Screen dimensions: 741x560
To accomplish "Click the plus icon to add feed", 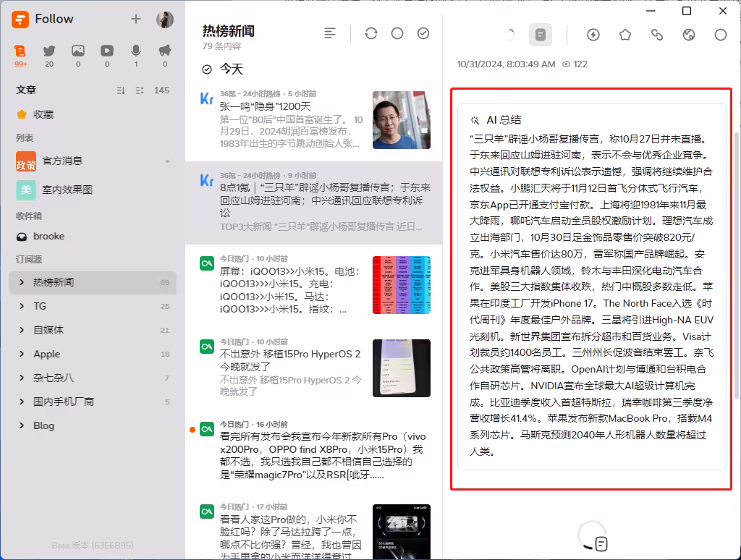I will tap(136, 19).
